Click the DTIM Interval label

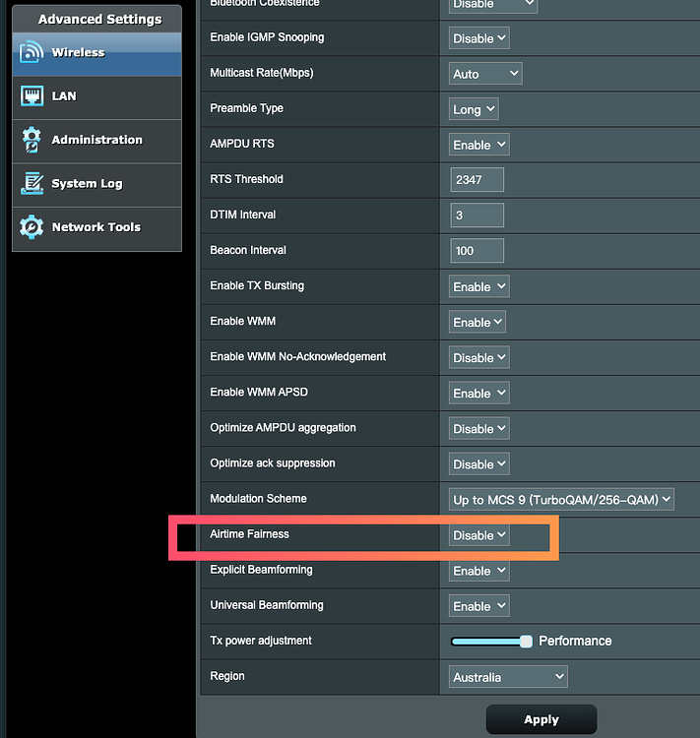243,215
